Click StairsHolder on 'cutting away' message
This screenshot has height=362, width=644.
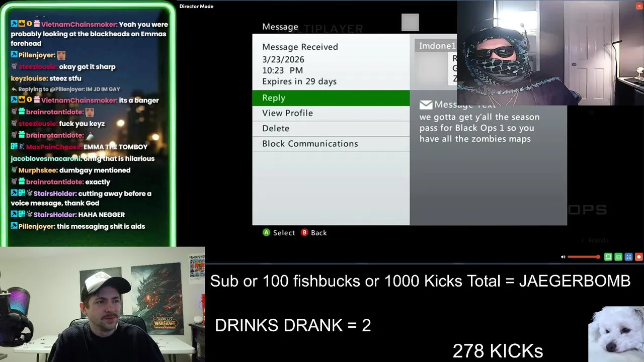(x=55, y=194)
